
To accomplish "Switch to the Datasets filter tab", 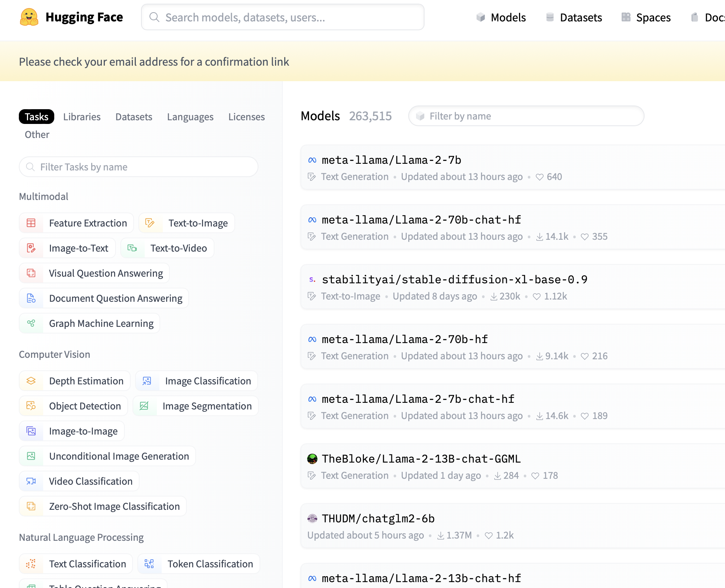I will pos(134,117).
